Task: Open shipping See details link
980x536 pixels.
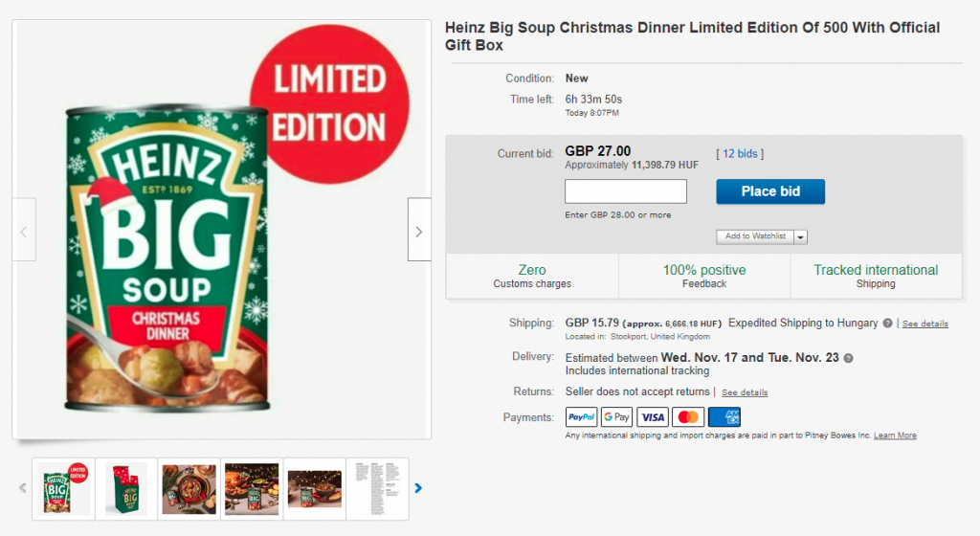Action: [x=924, y=324]
